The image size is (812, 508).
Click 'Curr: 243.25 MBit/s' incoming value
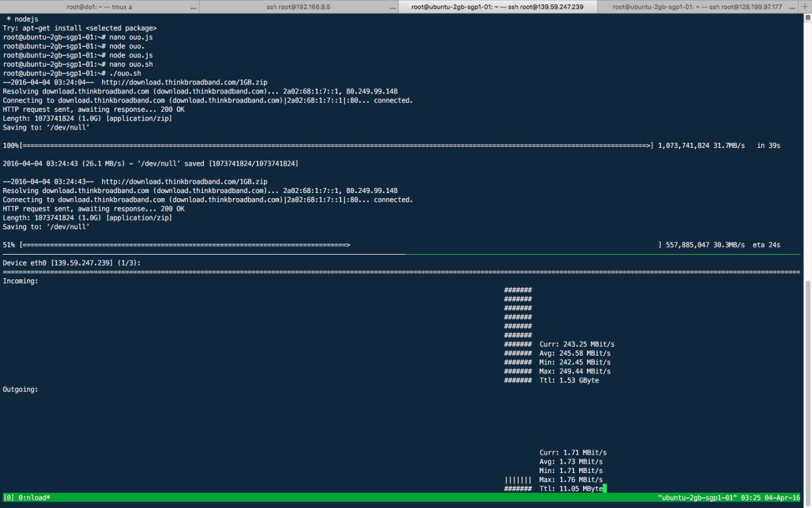[x=577, y=344]
